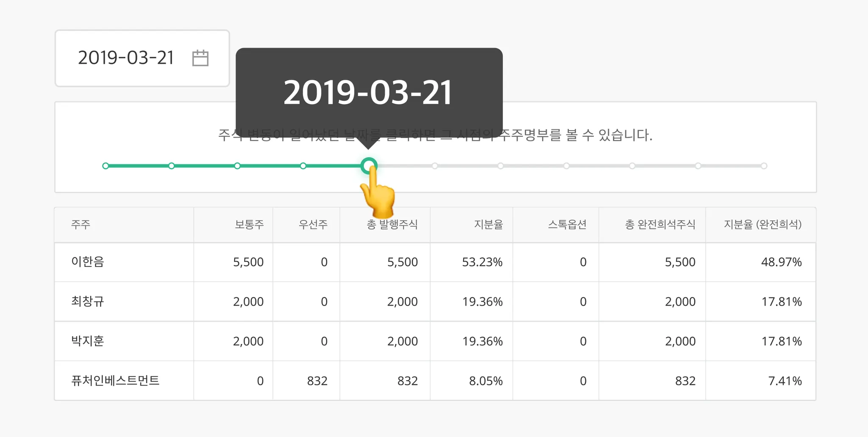Click the 지분율 column header
Image resolution: width=868 pixels, height=437 pixels.
tap(488, 224)
